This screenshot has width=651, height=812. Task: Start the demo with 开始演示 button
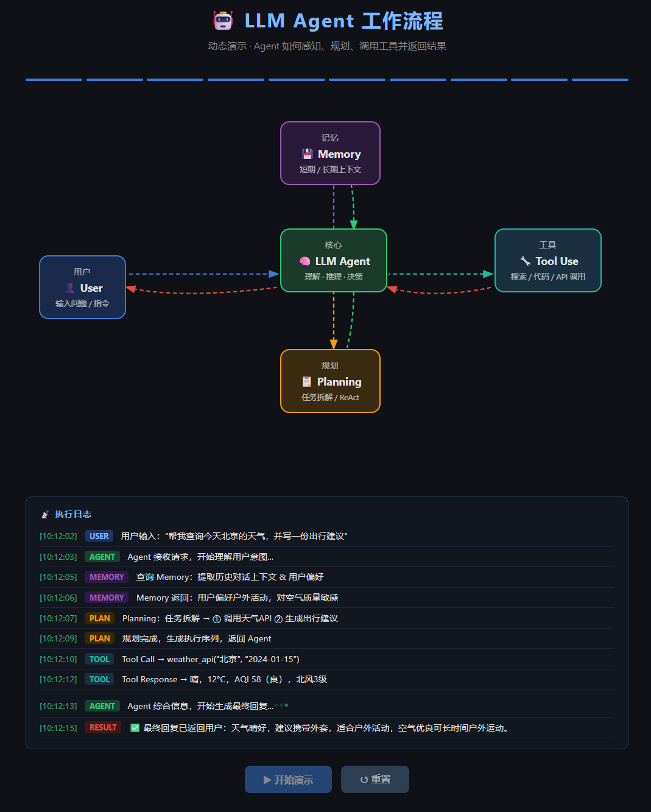click(x=288, y=780)
